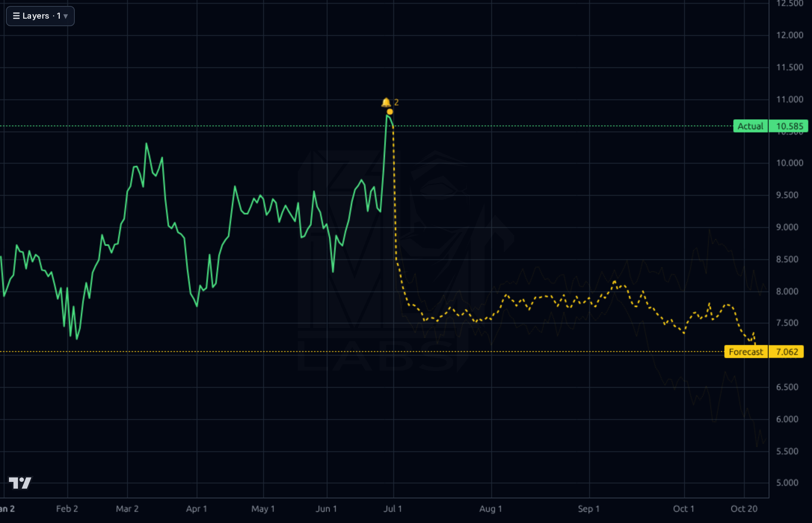812x523 pixels.
Task: Click the Actual value 10.585 tag
Action: point(789,126)
